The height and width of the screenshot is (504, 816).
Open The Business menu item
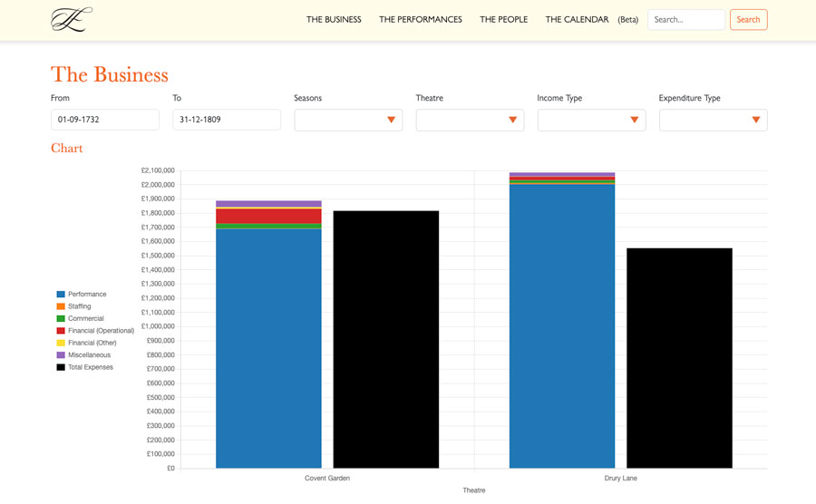coord(334,20)
